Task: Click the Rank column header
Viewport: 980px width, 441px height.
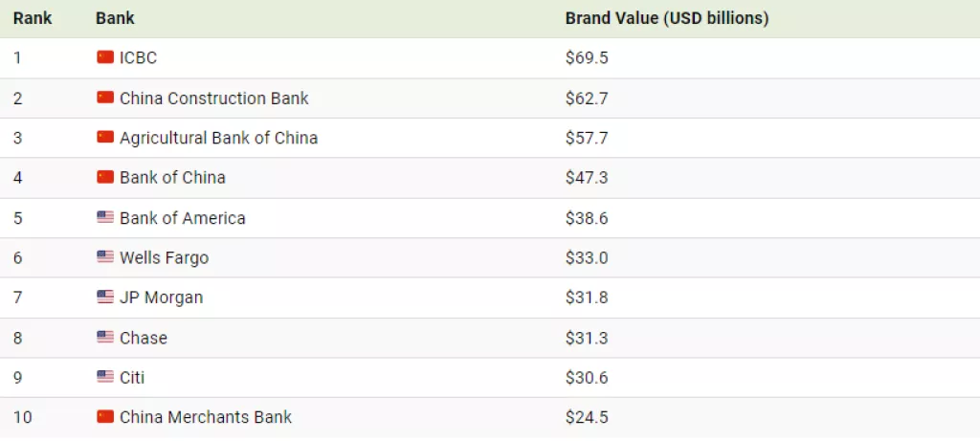Action: pos(33,18)
